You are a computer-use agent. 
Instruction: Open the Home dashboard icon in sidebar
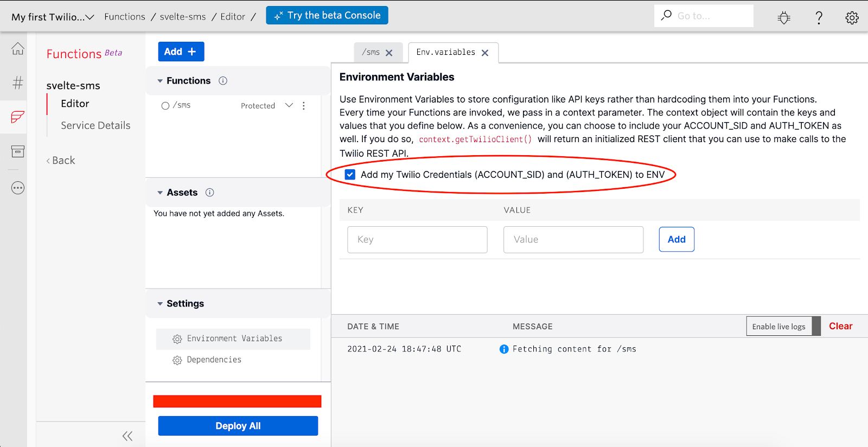pyautogui.click(x=18, y=49)
